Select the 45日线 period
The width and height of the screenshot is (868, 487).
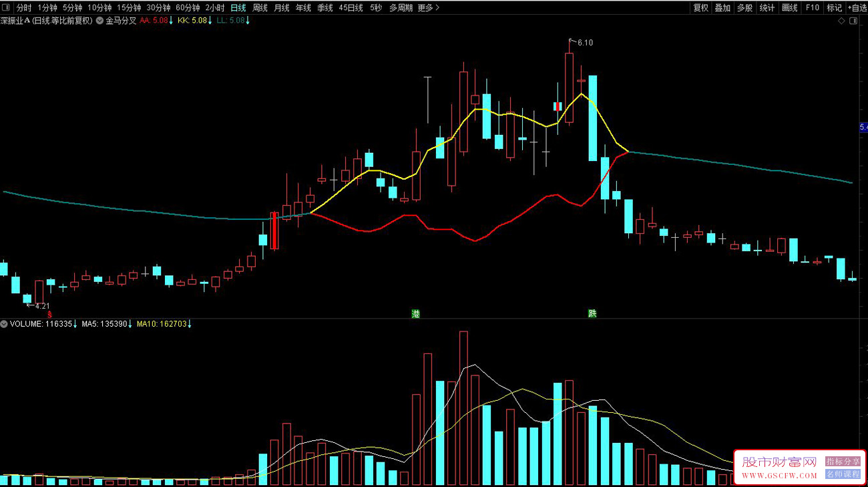[x=351, y=8]
